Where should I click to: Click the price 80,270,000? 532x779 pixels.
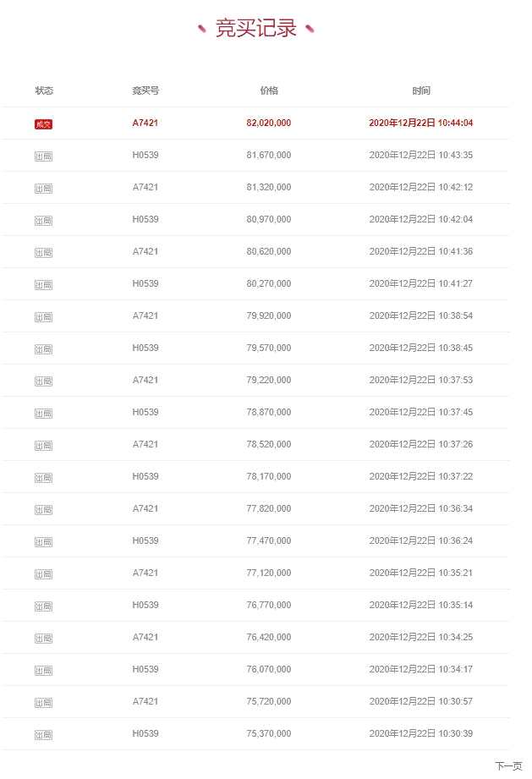tap(269, 284)
